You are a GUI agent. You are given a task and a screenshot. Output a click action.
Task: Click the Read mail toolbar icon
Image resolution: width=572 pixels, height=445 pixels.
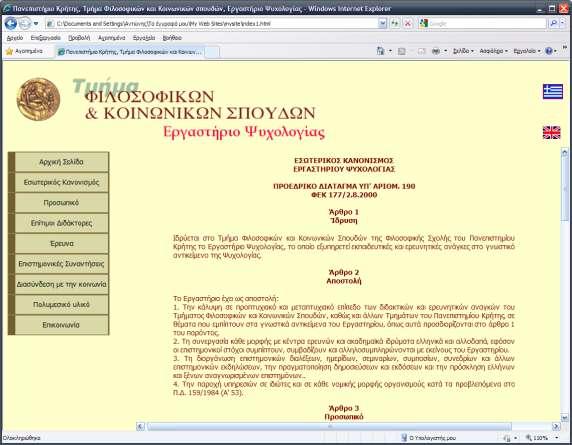point(422,51)
